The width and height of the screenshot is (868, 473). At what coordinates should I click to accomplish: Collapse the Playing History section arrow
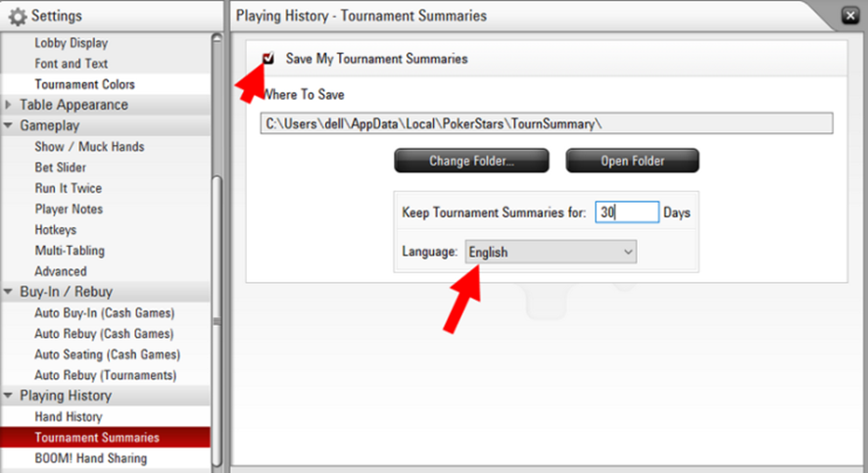pos(8,396)
